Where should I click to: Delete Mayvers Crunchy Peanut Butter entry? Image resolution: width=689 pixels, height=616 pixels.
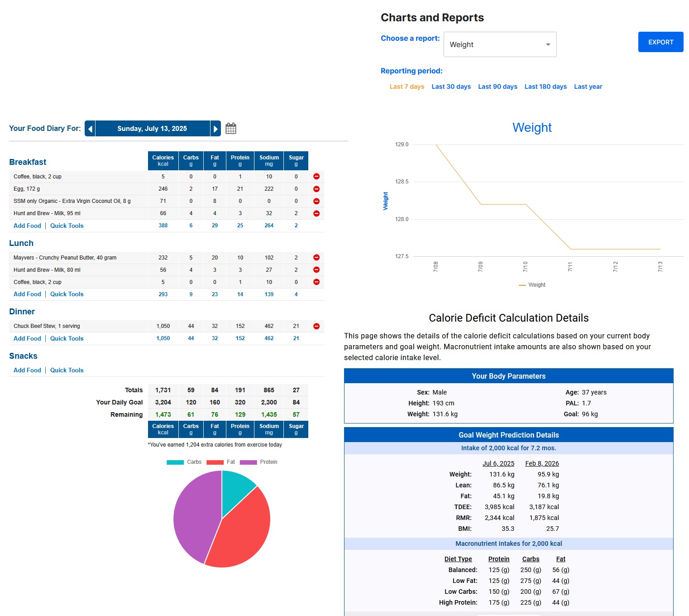316,257
